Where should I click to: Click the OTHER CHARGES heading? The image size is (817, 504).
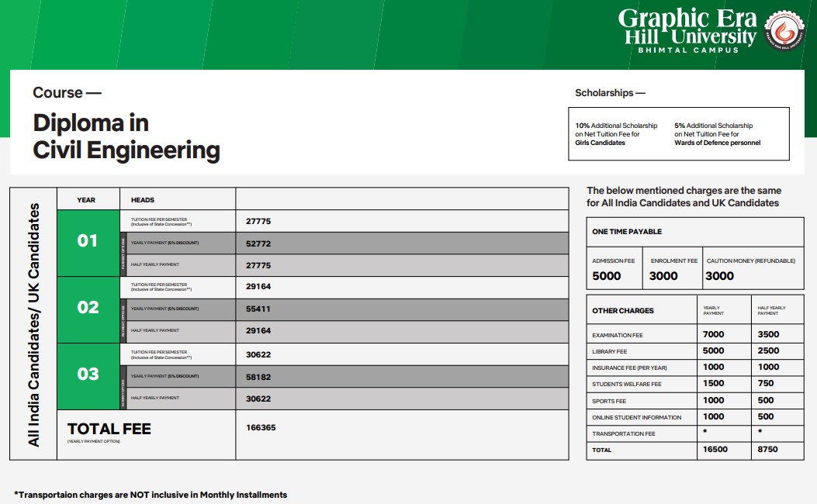623,311
